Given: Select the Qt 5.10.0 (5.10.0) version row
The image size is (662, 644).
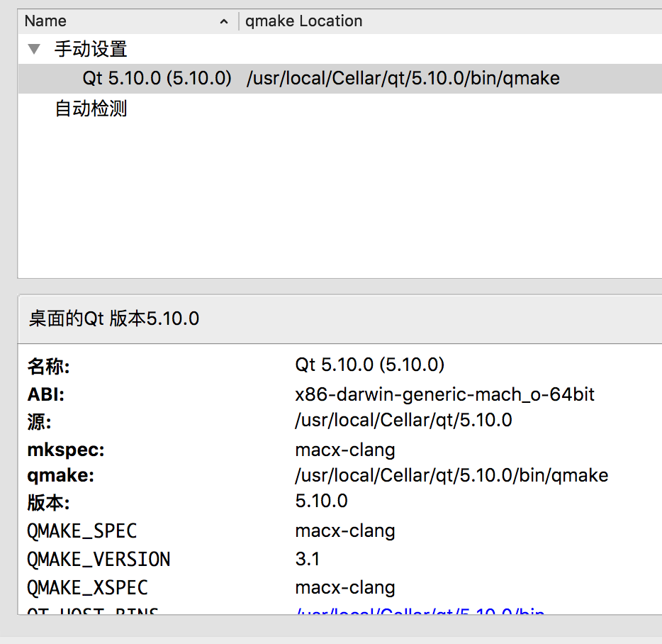Looking at the screenshot, I should point(157,79).
